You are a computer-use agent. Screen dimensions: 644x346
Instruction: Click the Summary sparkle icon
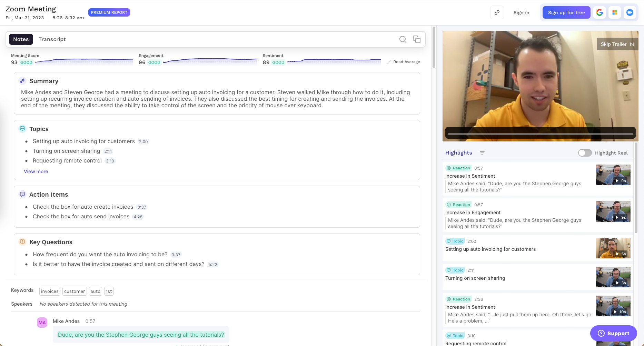pyautogui.click(x=22, y=81)
